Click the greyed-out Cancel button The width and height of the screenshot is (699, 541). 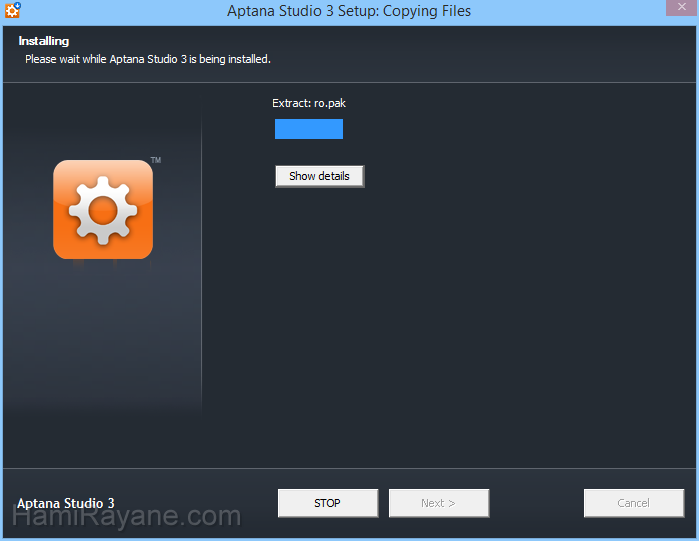tap(634, 503)
